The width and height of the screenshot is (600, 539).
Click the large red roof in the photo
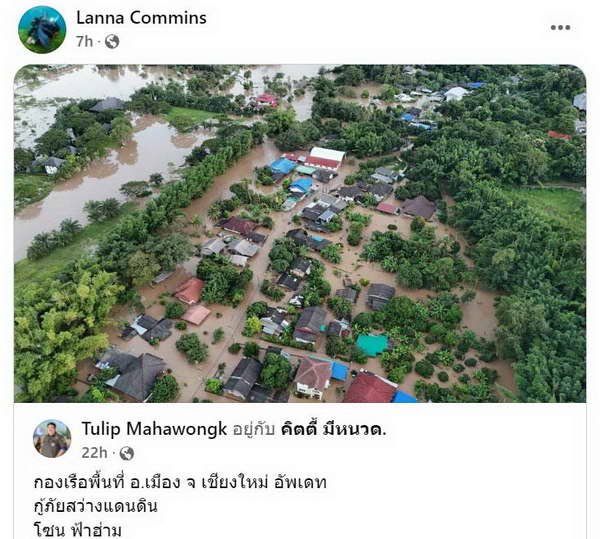370,388
